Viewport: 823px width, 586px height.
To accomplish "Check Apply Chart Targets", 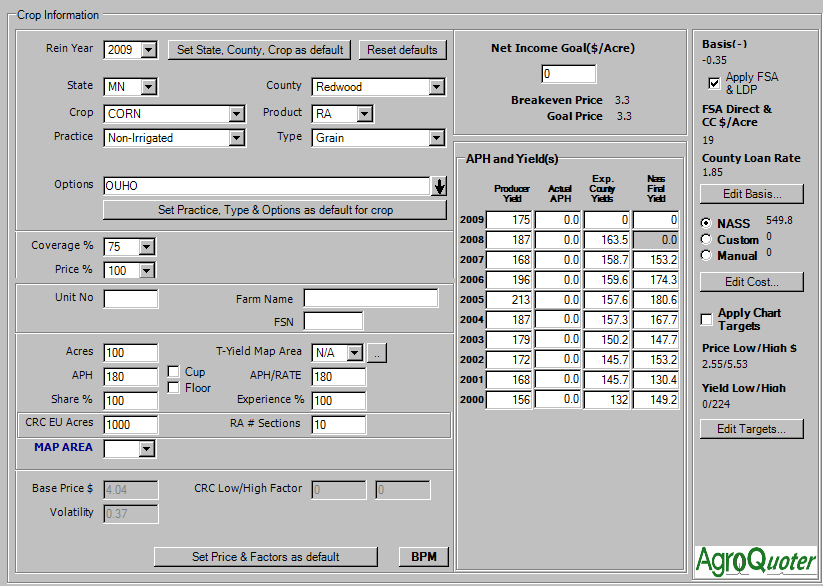I will 706,319.
